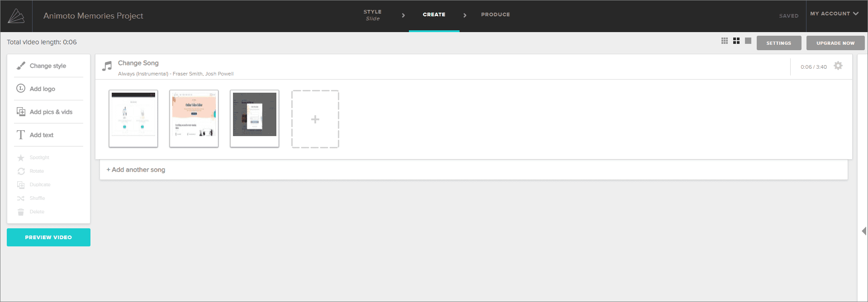Open song settings gear icon
The width and height of the screenshot is (868, 302).
click(838, 66)
